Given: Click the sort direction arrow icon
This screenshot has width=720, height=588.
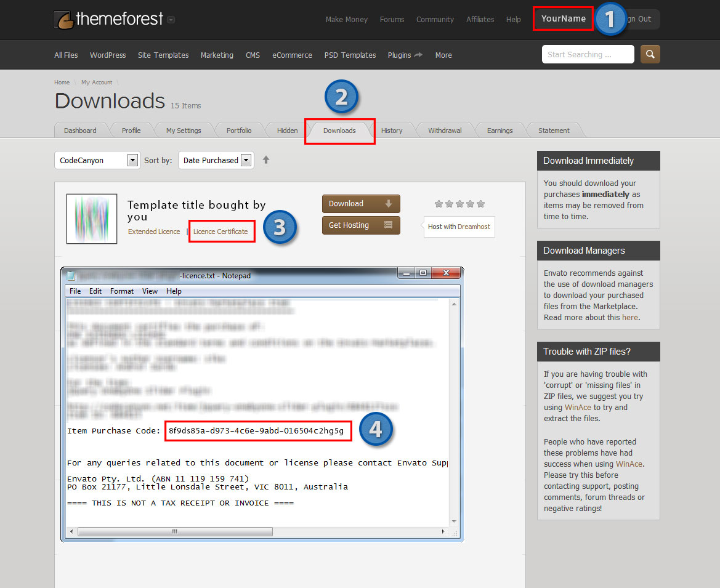Looking at the screenshot, I should (266, 160).
